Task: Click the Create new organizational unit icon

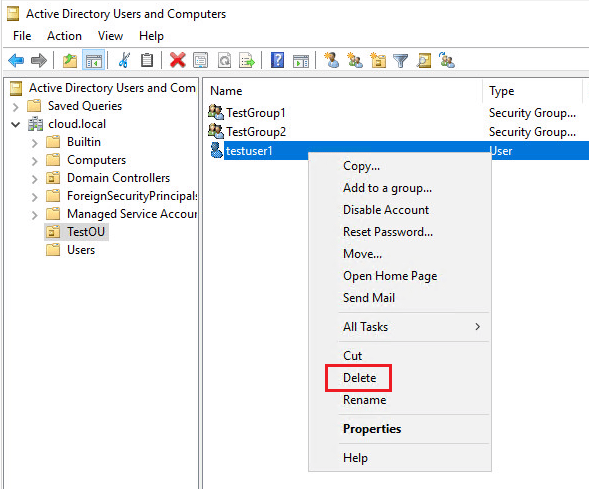Action: 378,60
